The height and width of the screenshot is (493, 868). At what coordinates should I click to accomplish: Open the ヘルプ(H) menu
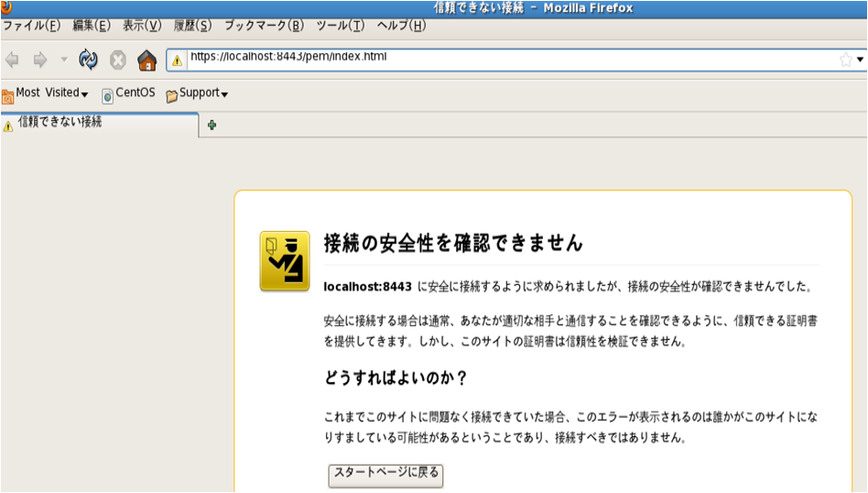[x=402, y=26]
